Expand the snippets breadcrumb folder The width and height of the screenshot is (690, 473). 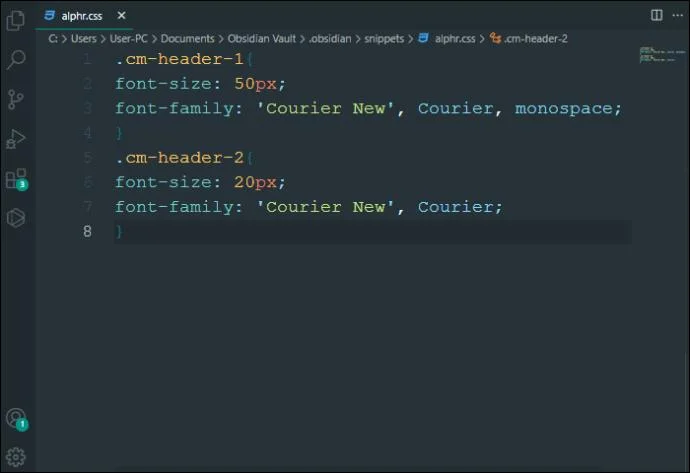tap(384, 39)
